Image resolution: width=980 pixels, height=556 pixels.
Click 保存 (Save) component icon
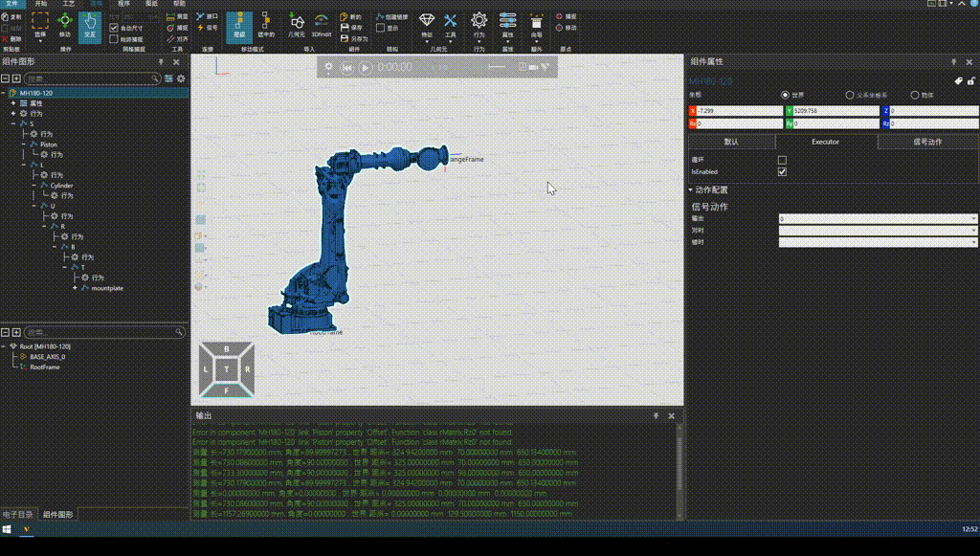[350, 28]
